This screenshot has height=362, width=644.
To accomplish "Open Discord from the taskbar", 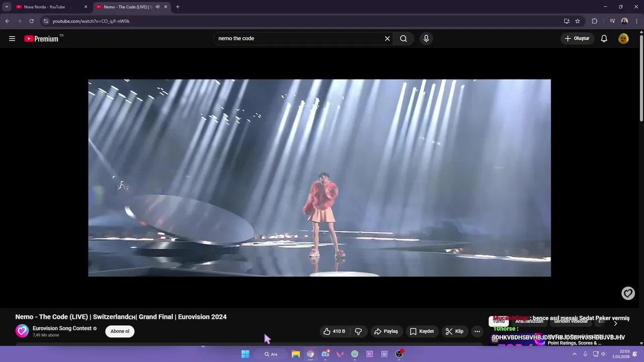I will pos(326,354).
